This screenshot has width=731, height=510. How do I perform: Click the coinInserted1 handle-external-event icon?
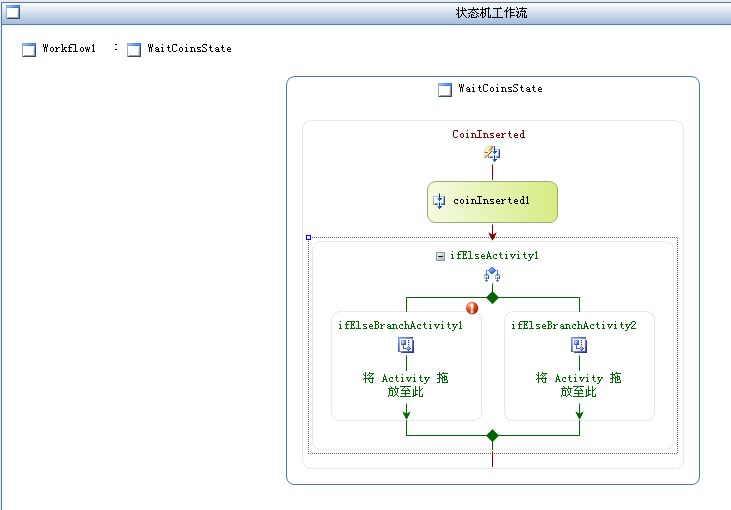pos(439,201)
